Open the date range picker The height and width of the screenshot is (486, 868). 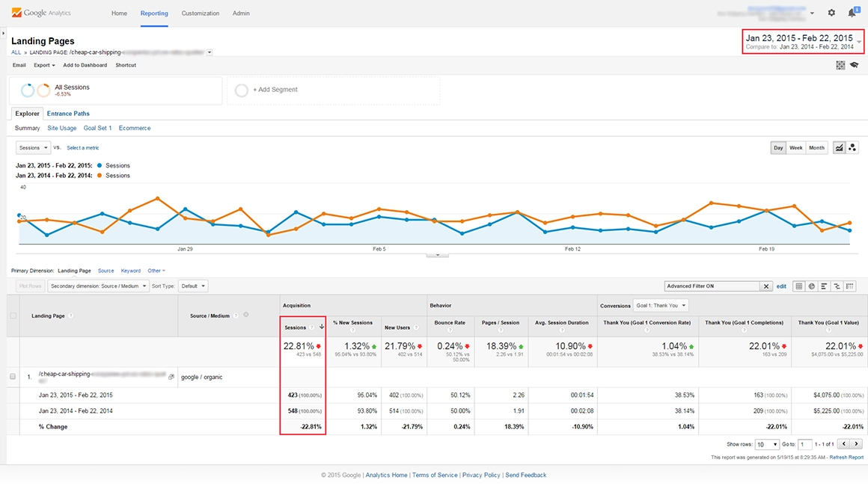point(803,41)
